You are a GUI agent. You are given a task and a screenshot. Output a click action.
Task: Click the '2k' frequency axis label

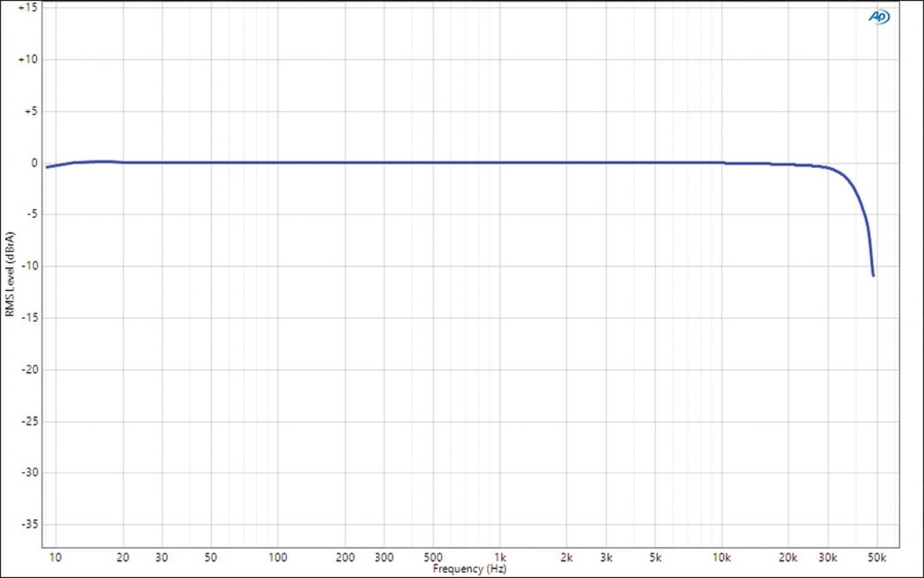(x=567, y=558)
